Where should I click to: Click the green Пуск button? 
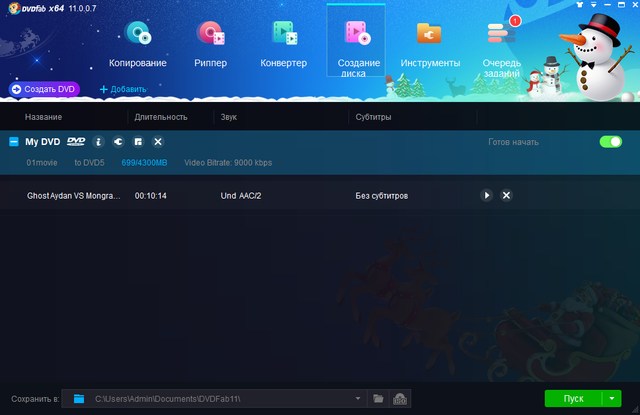(573, 399)
